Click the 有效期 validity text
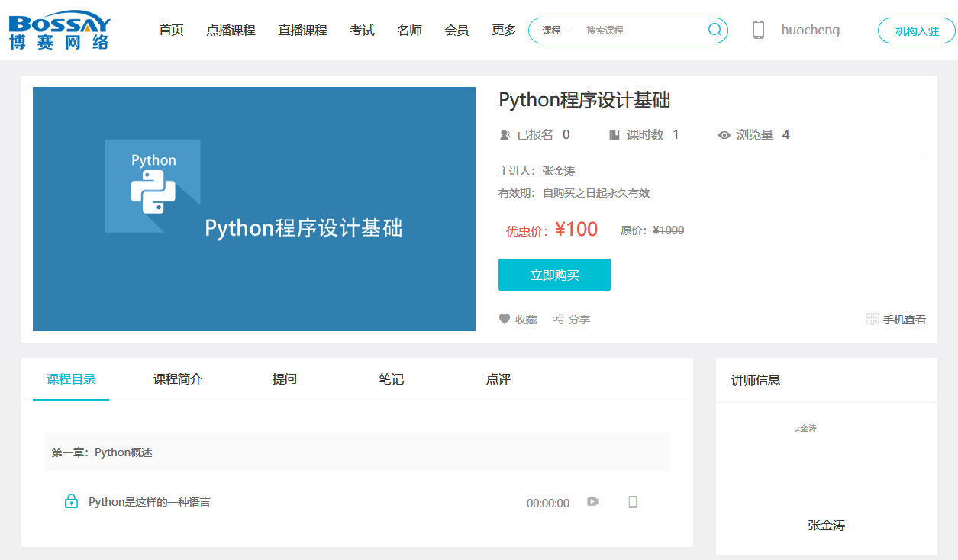 click(x=574, y=193)
